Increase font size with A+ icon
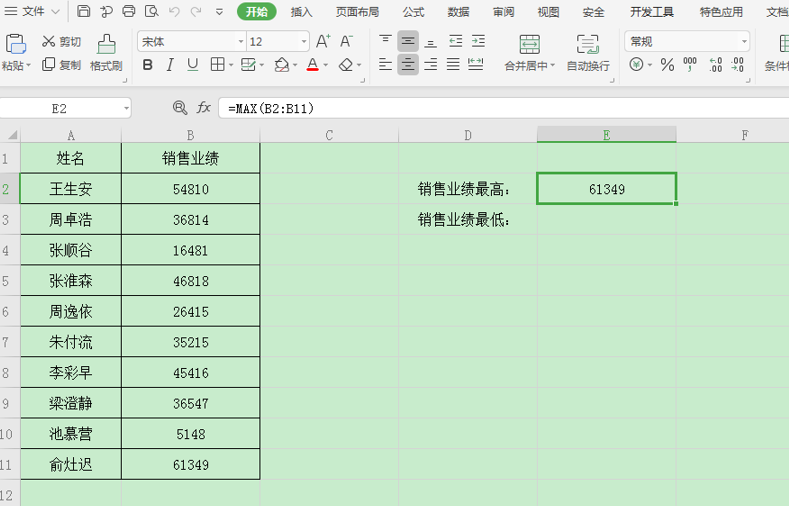This screenshot has height=506, width=789. (x=323, y=41)
